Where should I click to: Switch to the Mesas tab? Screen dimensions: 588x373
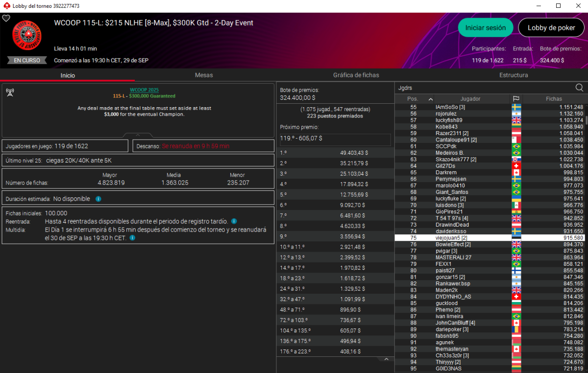coord(204,75)
